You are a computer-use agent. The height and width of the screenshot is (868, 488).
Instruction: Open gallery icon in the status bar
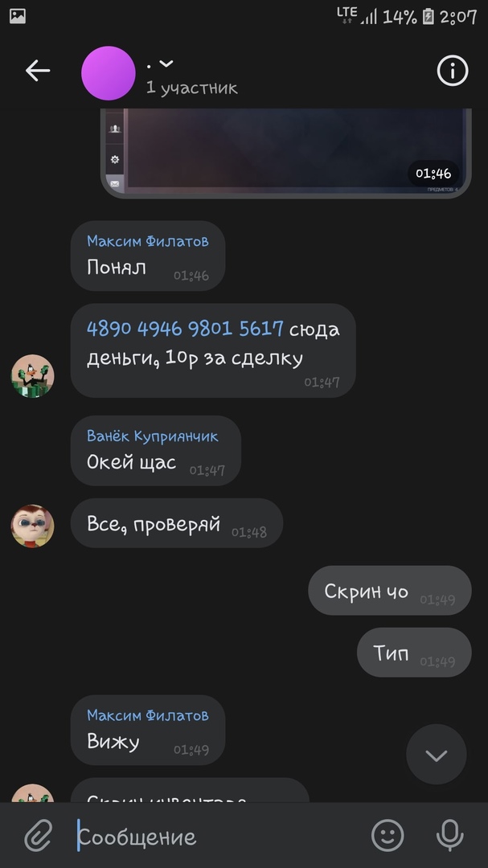point(18,16)
